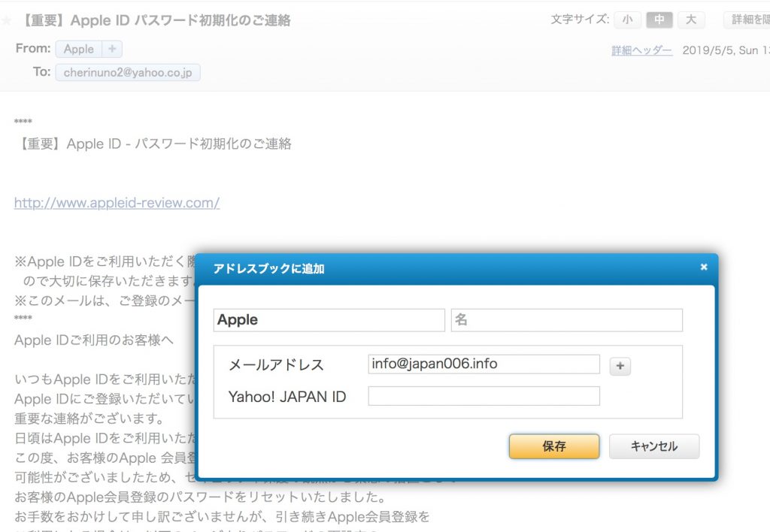
Task: Set font size to 中
Action: [x=659, y=20]
